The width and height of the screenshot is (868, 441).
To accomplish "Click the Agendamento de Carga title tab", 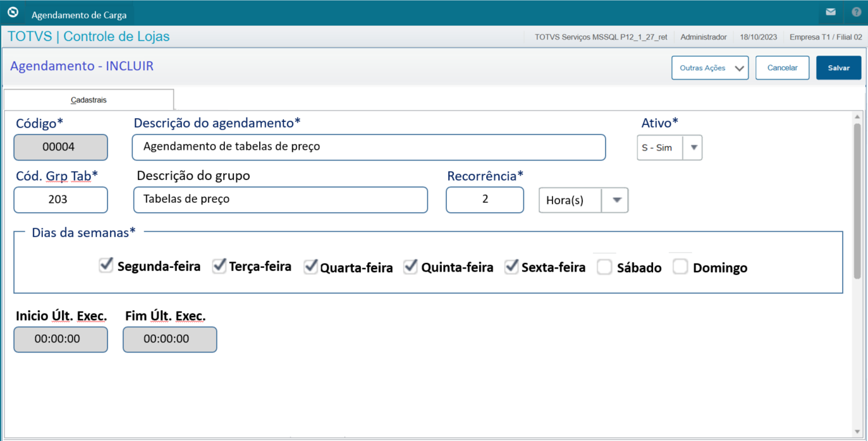I will [79, 15].
